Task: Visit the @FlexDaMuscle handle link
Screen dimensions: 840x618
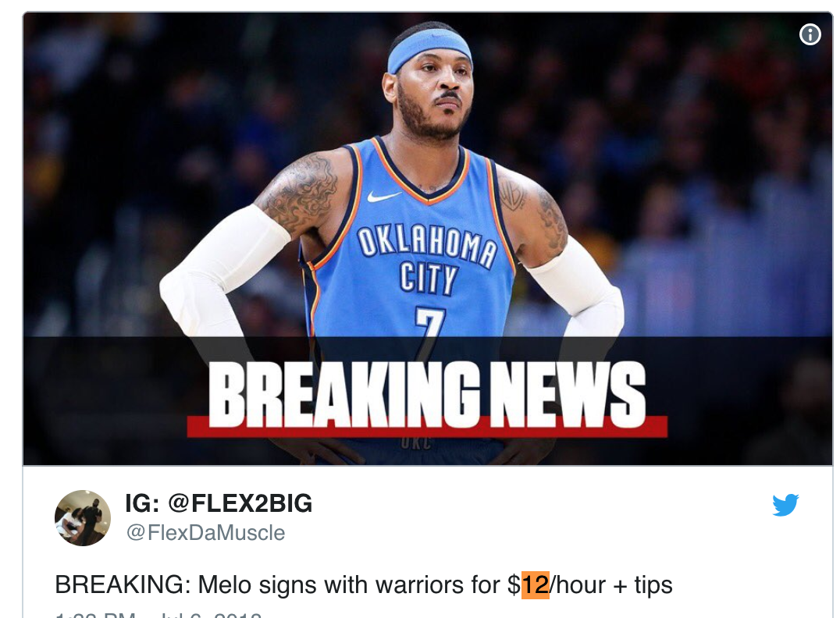Action: 206,533
